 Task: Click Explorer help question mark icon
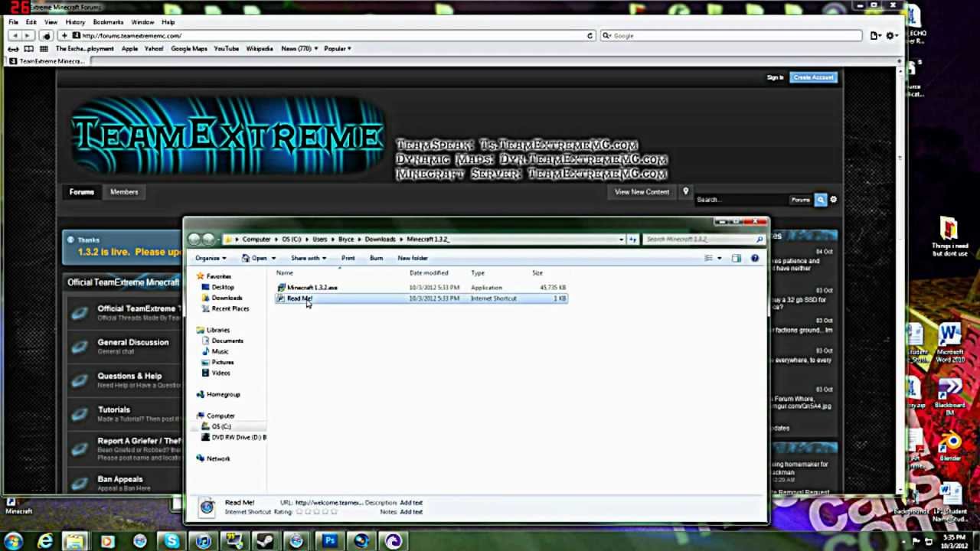[754, 258]
